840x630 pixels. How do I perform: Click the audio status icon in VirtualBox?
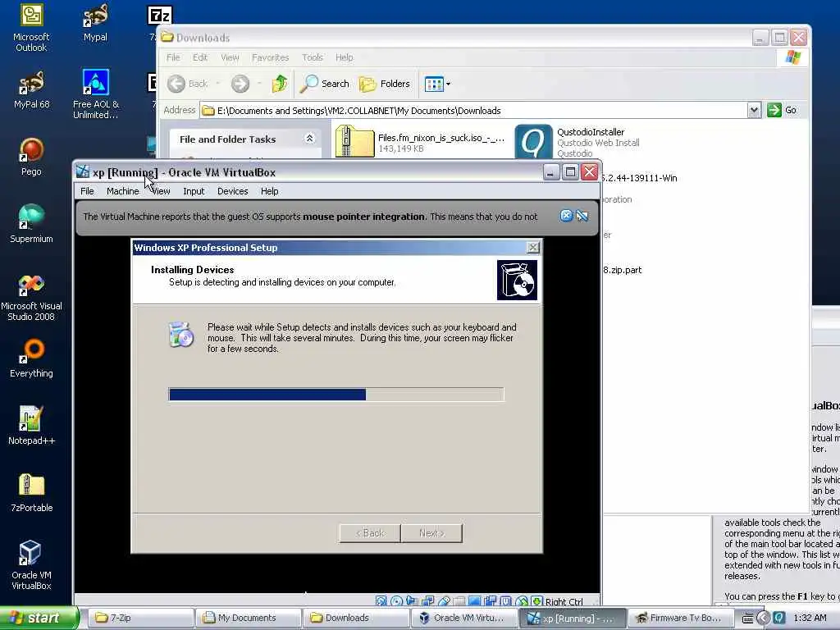[x=412, y=601]
